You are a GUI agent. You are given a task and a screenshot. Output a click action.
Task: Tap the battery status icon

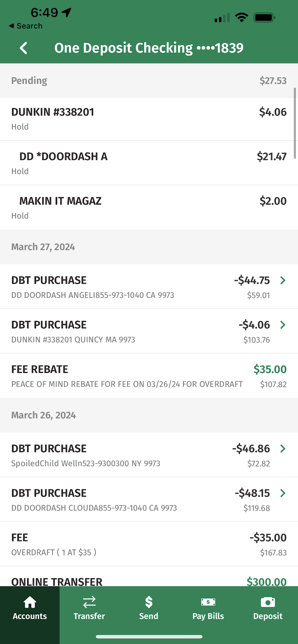click(x=264, y=17)
